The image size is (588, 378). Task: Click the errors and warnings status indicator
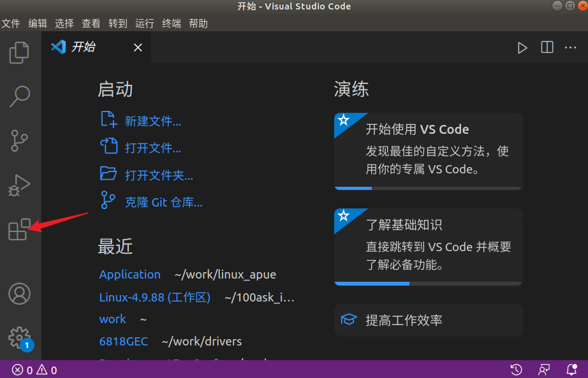[34, 370]
